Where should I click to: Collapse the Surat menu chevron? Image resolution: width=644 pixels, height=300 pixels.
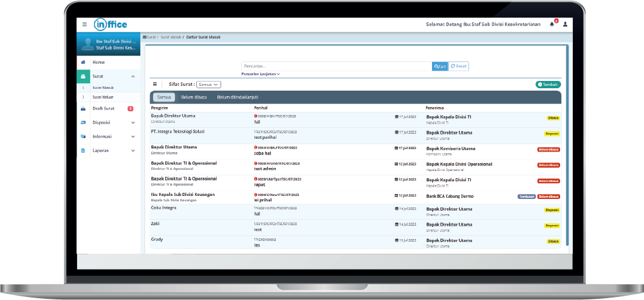pos(132,77)
